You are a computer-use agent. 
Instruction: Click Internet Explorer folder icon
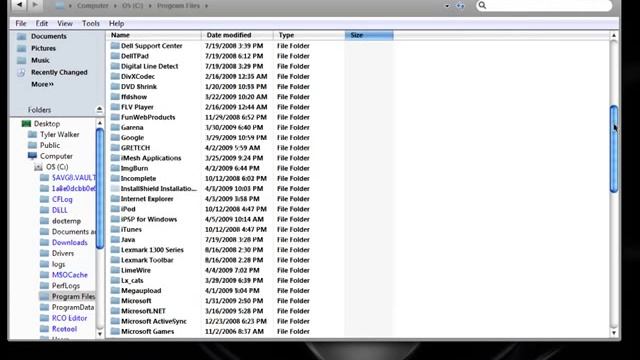pyautogui.click(x=115, y=199)
